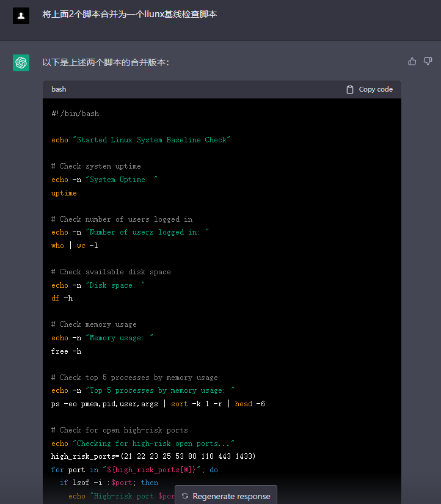Click the high_risk_ports array definition line
The image size is (441, 504).
tap(153, 456)
